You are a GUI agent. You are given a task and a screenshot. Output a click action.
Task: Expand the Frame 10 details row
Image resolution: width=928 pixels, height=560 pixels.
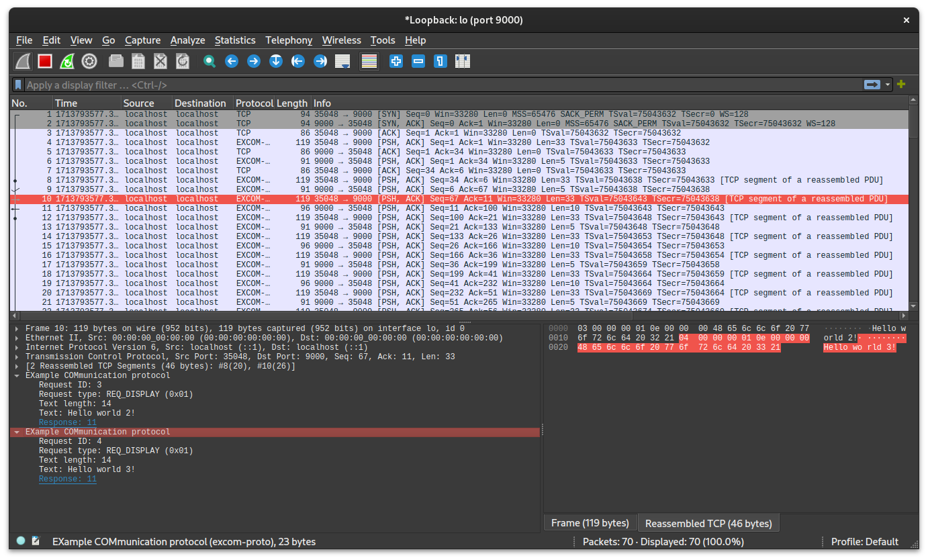click(17, 328)
